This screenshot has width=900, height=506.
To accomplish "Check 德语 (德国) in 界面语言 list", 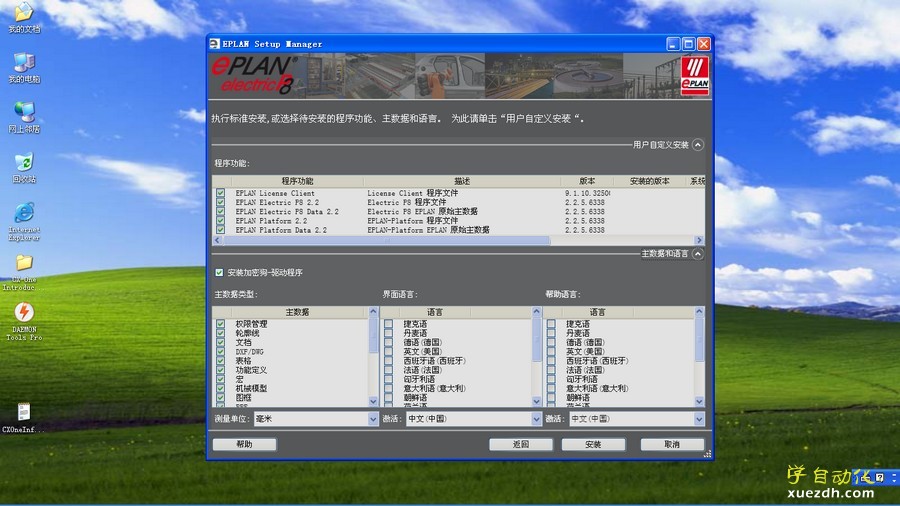I will [x=389, y=342].
